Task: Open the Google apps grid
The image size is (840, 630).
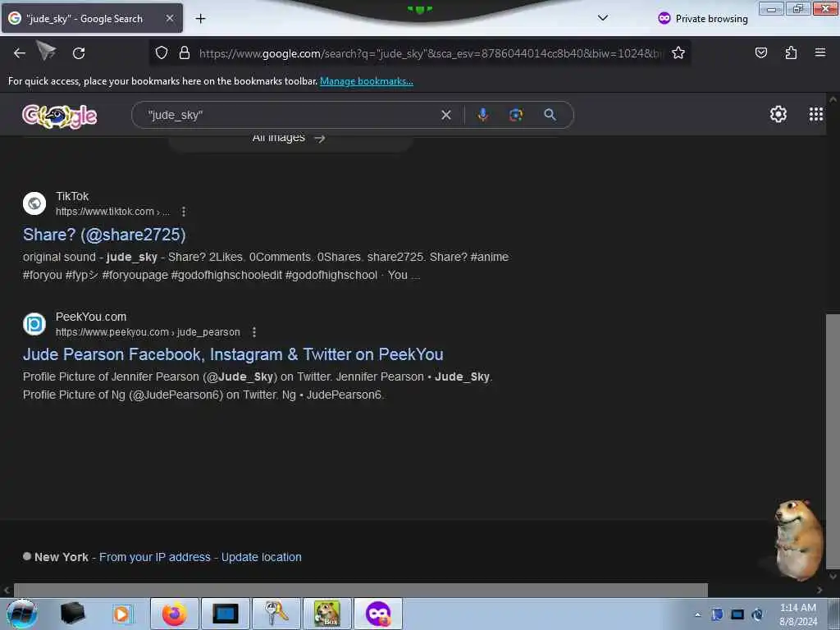Action: point(816,114)
